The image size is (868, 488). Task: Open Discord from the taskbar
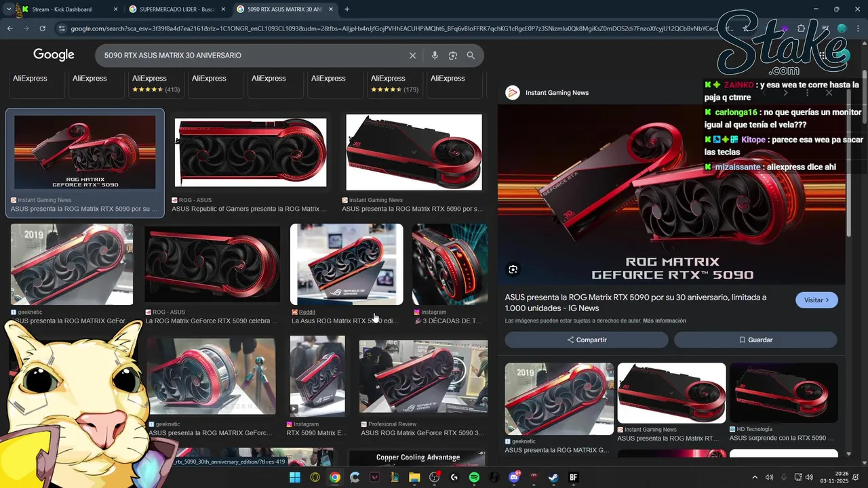(514, 477)
